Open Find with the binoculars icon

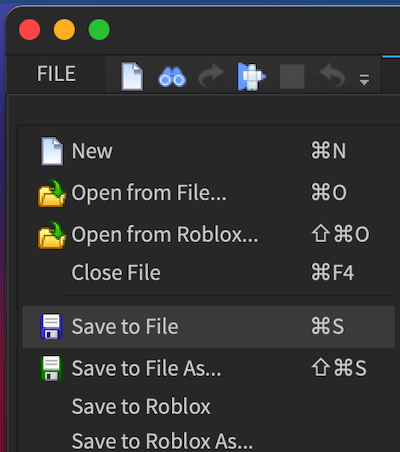point(172,77)
